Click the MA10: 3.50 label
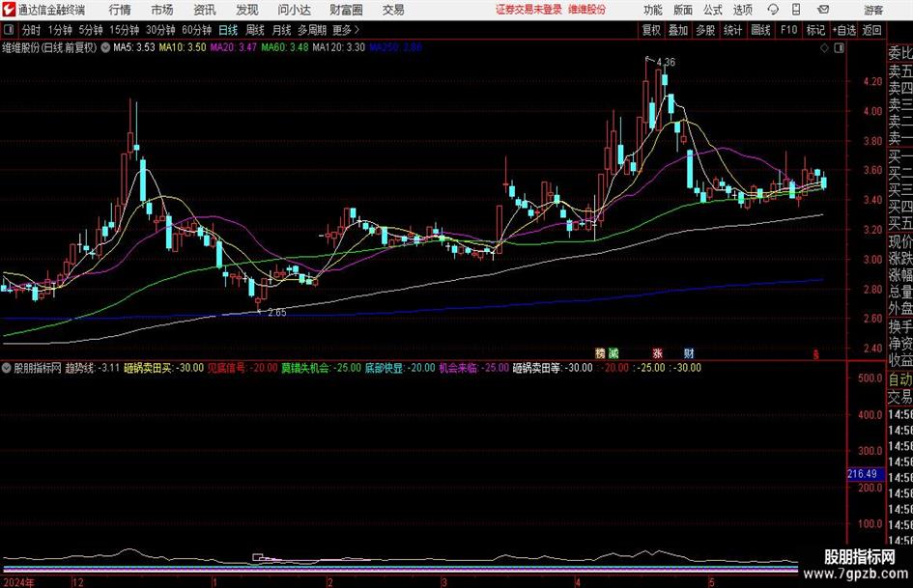 pos(183,47)
